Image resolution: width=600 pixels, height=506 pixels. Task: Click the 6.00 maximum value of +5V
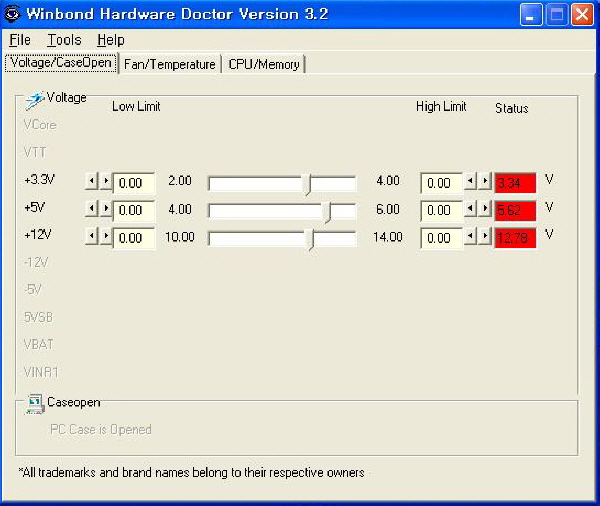(x=388, y=209)
